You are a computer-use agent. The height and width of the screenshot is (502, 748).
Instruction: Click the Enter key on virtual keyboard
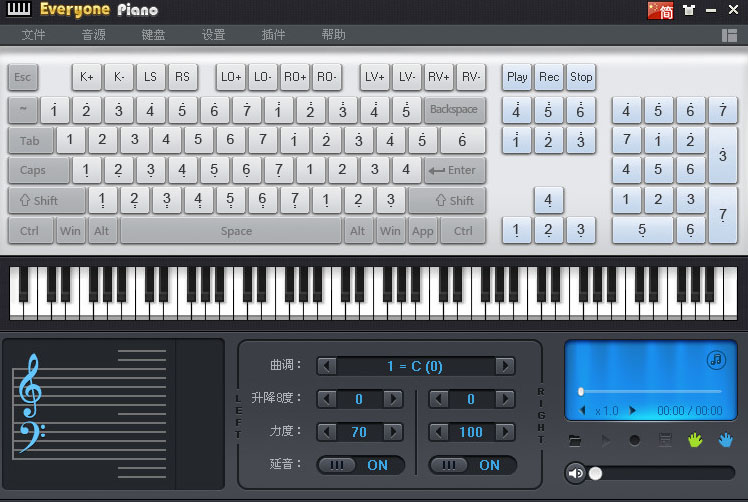(x=455, y=170)
